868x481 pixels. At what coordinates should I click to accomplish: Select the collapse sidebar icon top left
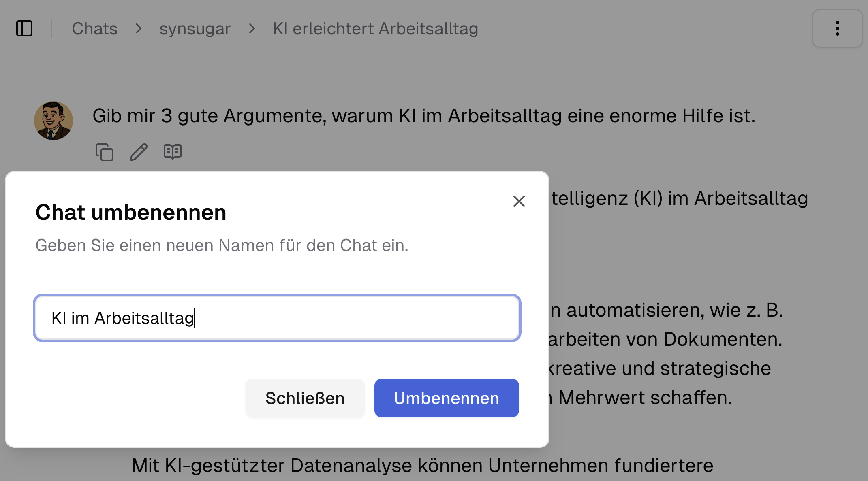25,28
